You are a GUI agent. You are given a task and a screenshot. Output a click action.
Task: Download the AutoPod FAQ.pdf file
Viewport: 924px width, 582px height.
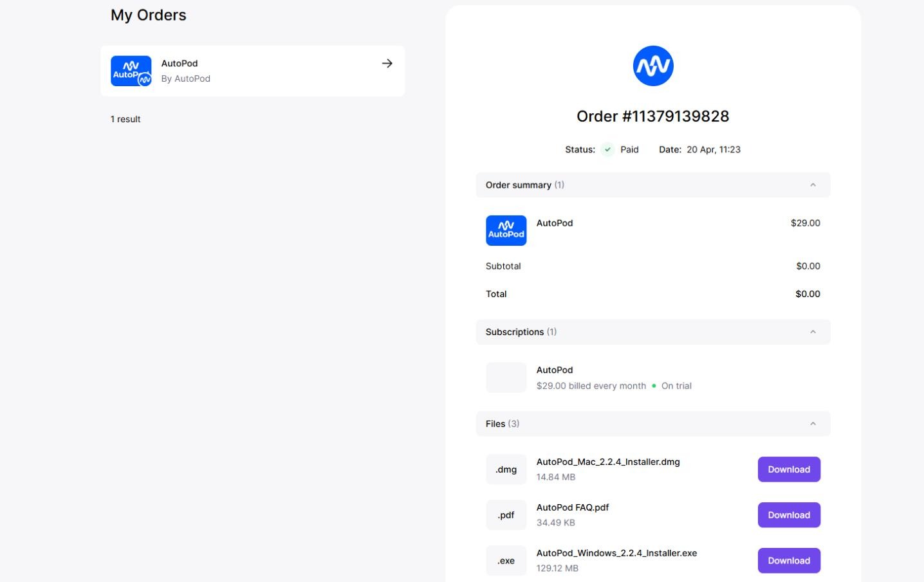coord(789,515)
